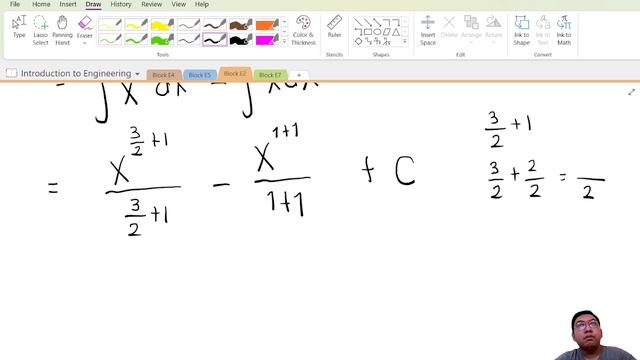The height and width of the screenshot is (360, 640).
Task: Toggle the Ruler stencil
Action: coord(334,27)
